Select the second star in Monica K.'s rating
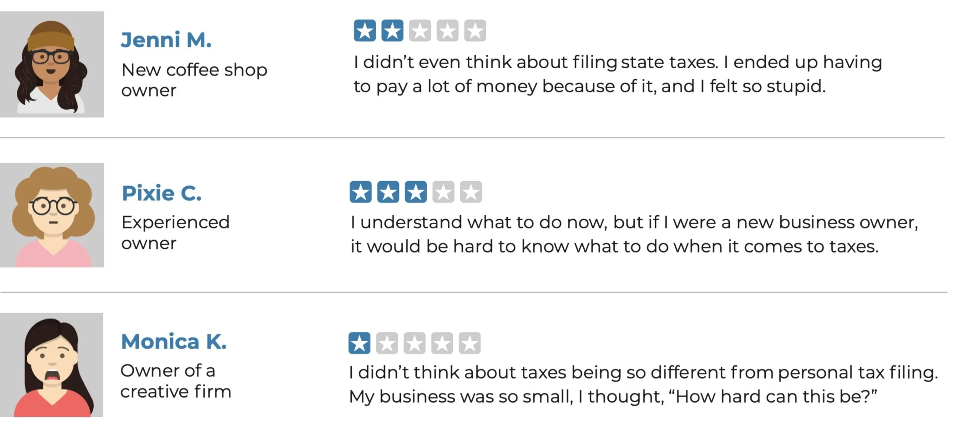Viewport: 980px width, 445px height. click(x=387, y=343)
